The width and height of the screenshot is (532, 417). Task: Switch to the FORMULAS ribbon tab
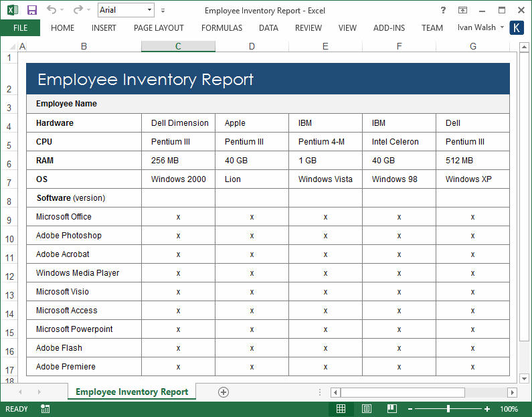(222, 28)
